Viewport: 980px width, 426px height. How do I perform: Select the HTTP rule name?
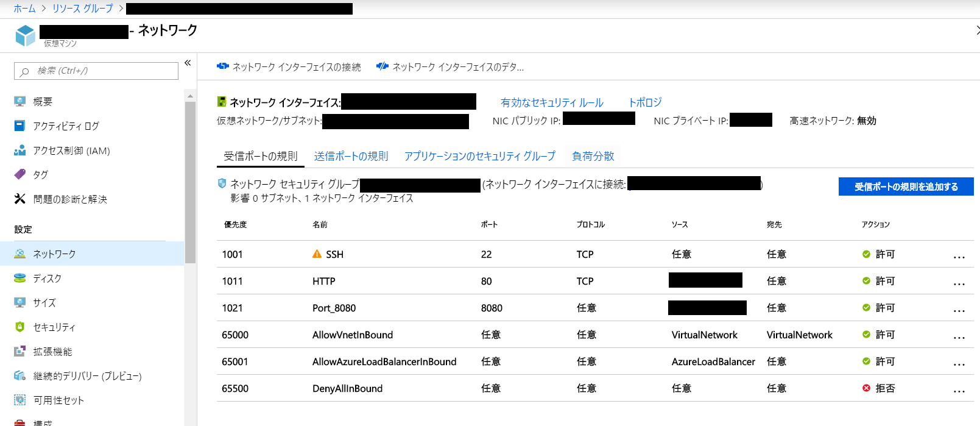click(324, 281)
